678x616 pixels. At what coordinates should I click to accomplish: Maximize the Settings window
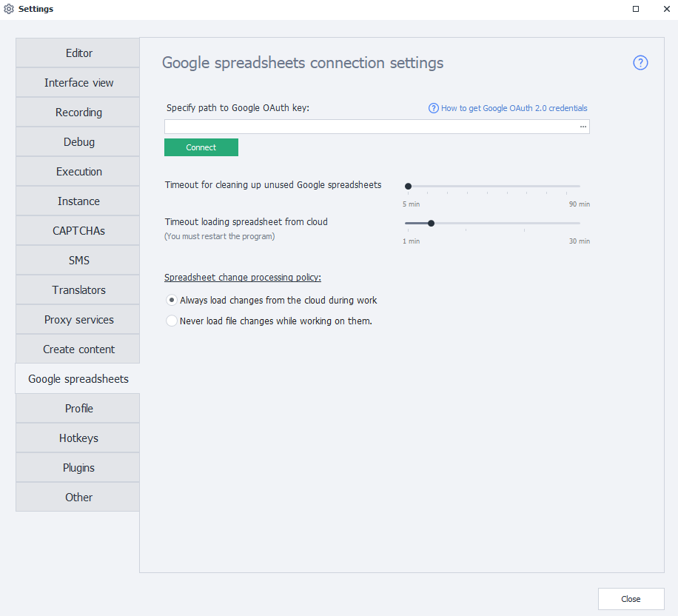click(636, 9)
